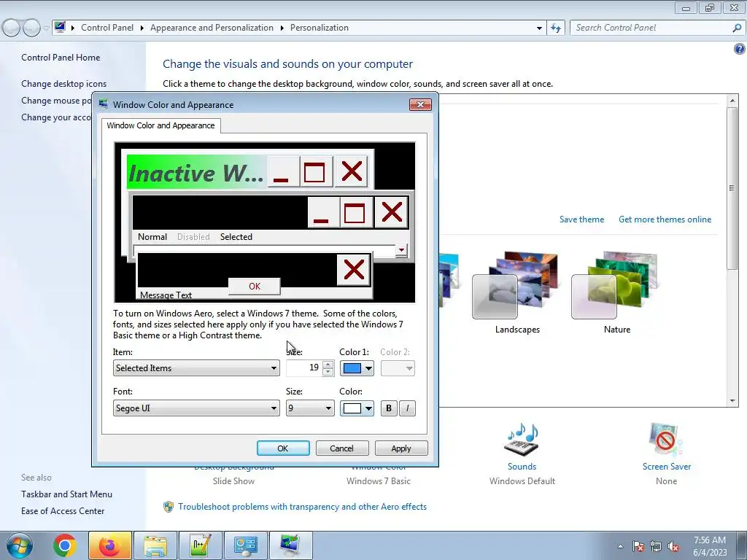Click OK in the dialog
The image size is (747, 560).
(283, 448)
